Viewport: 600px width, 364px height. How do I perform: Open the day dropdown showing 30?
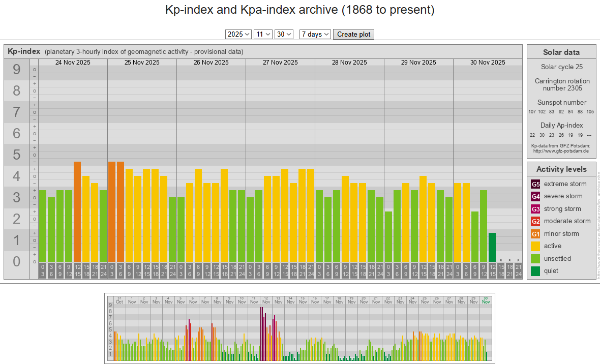pos(284,34)
